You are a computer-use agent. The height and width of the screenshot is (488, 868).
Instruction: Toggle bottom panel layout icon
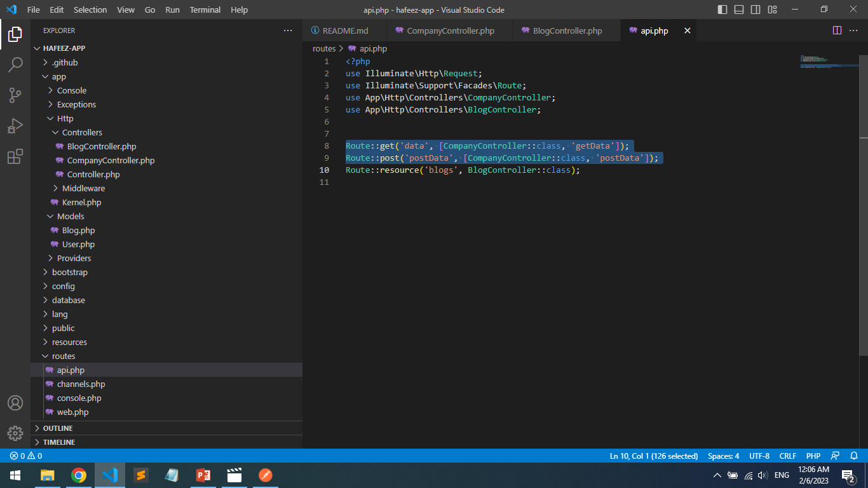pos(739,10)
